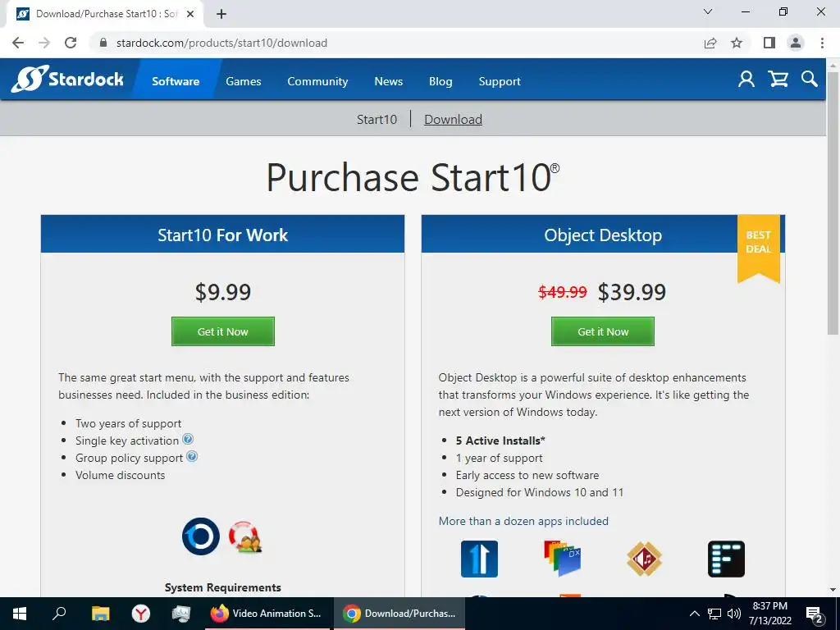Open the shopping cart icon
The height and width of the screenshot is (630, 840).
[778, 80]
